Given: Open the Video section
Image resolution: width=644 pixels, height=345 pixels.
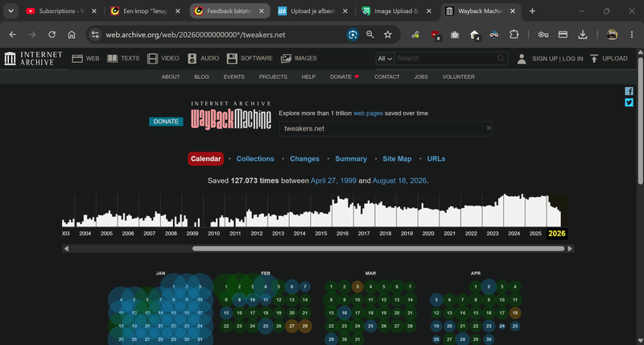Looking at the screenshot, I should (163, 58).
